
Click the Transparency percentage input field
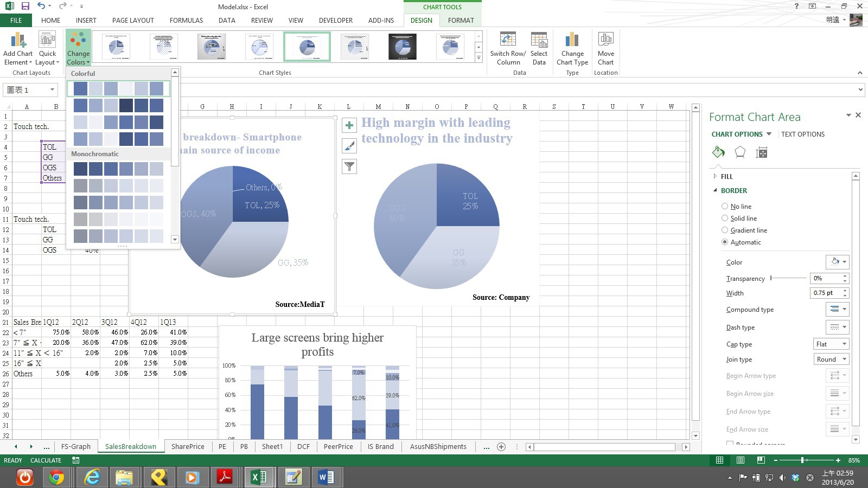point(825,278)
